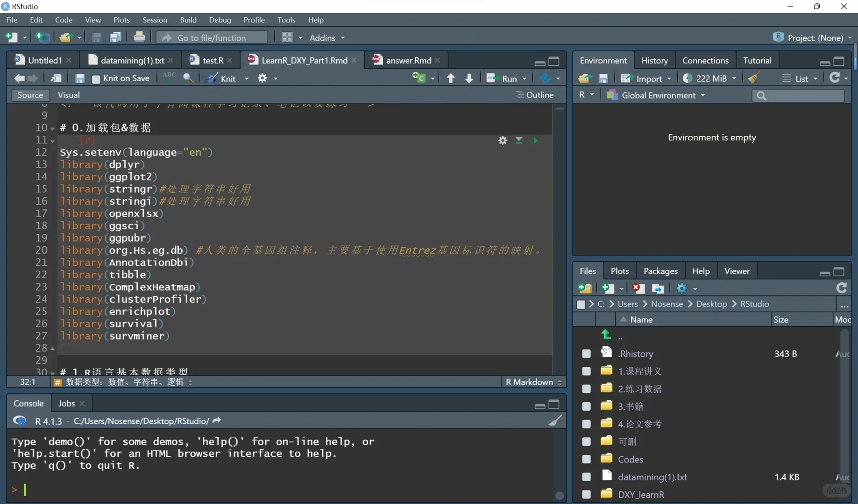
Task: Switch to the Packages tab
Action: click(x=660, y=271)
